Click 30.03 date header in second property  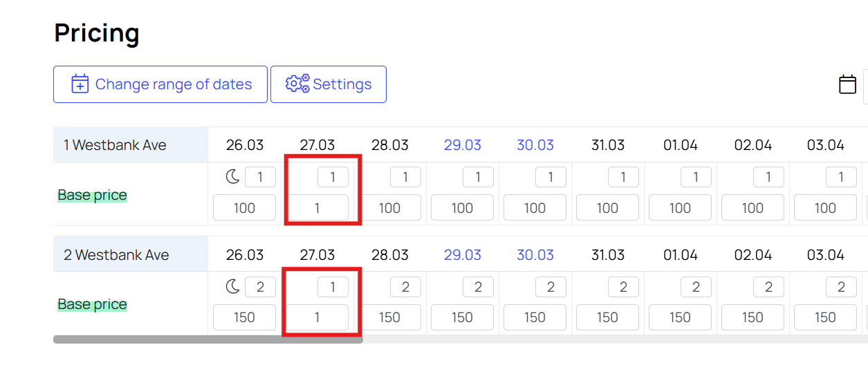point(535,254)
